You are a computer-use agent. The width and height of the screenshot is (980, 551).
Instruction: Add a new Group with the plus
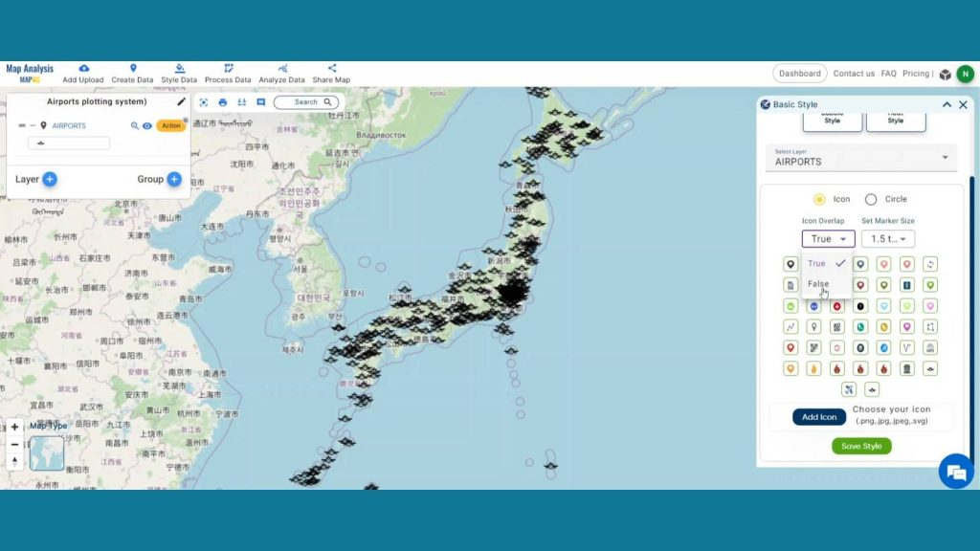click(174, 179)
